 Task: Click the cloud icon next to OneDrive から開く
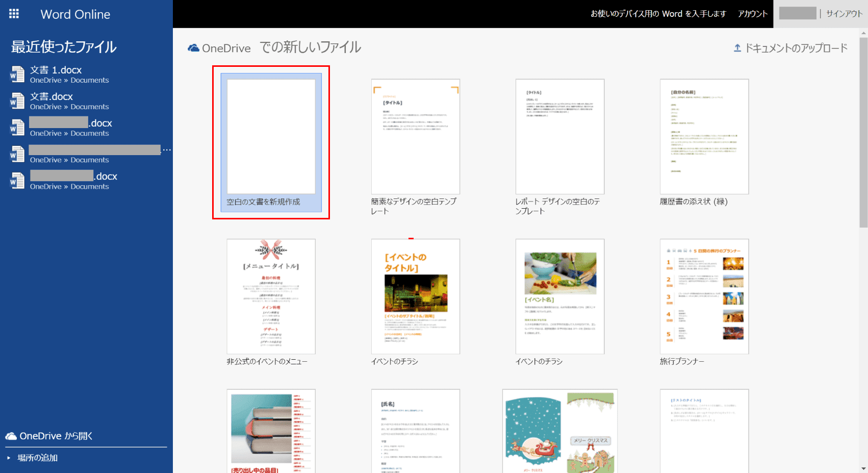11,436
